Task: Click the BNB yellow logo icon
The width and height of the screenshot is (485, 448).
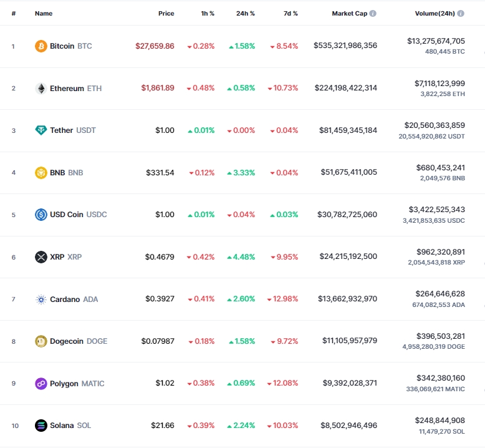Action: coord(41,173)
